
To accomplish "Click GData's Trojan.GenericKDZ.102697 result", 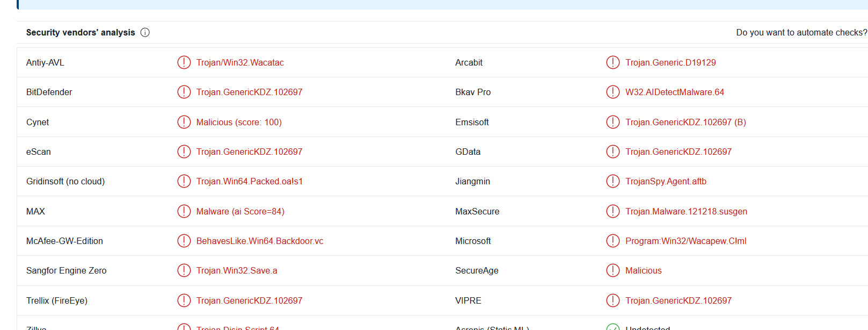I will 679,152.
